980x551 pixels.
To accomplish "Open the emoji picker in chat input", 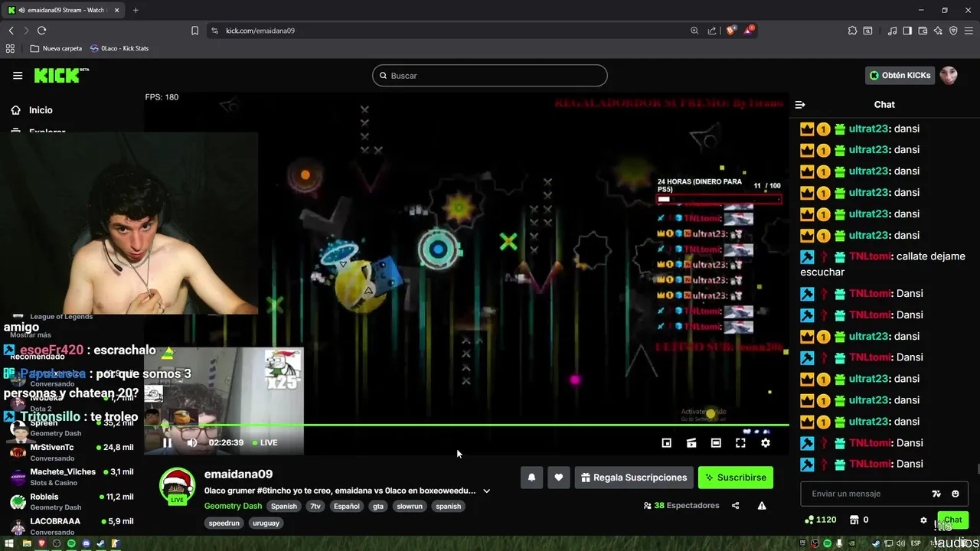I will (x=955, y=494).
